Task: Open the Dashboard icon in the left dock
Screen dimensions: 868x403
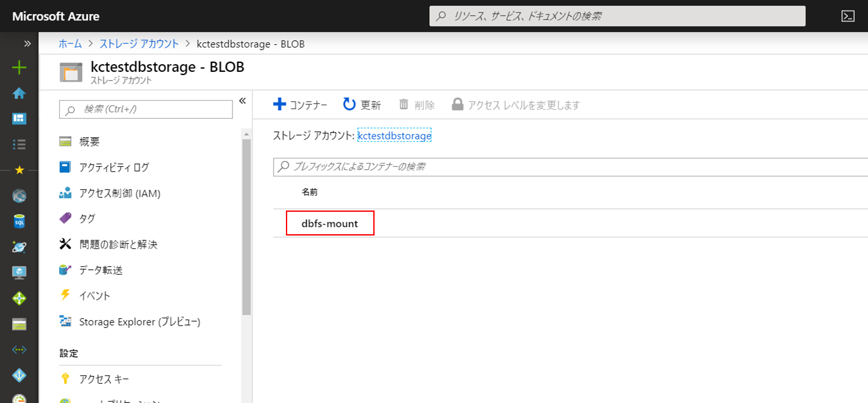Action: click(x=19, y=118)
